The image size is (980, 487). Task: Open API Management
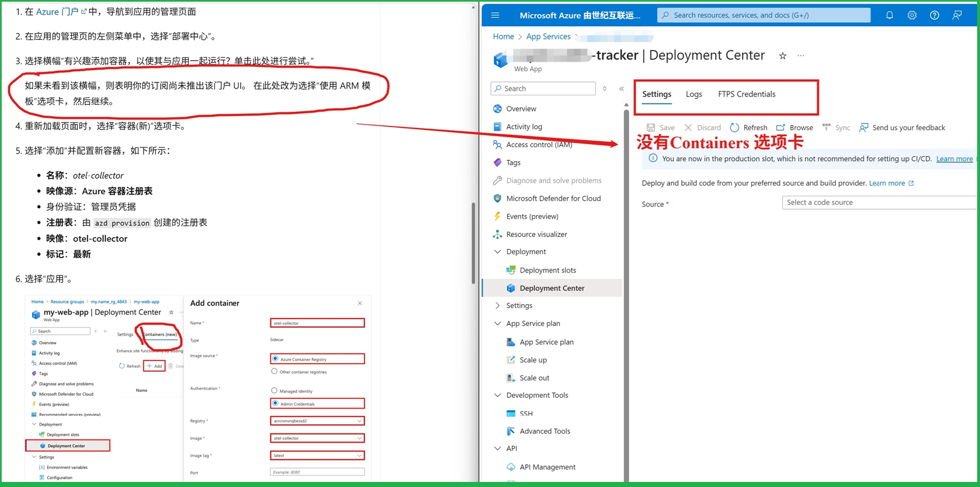click(548, 467)
